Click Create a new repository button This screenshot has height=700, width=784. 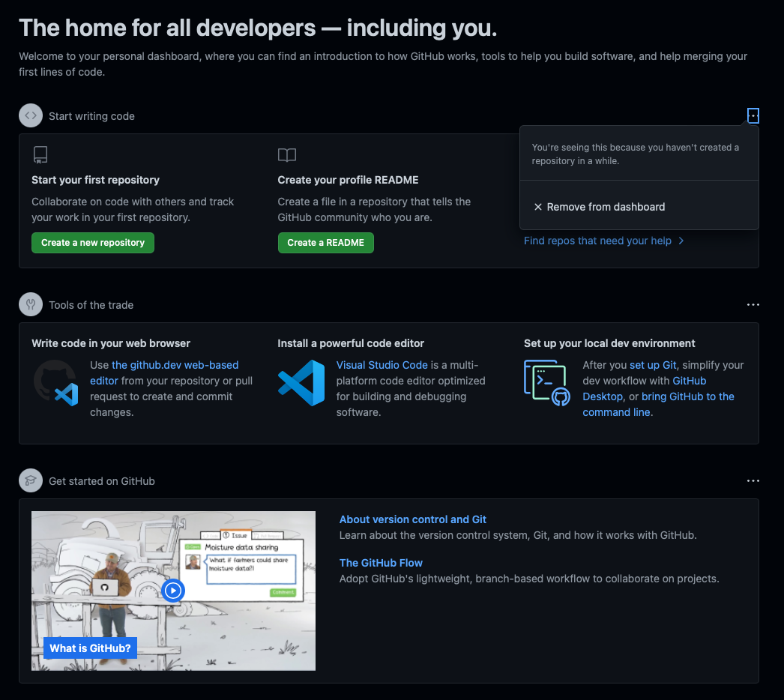(93, 243)
